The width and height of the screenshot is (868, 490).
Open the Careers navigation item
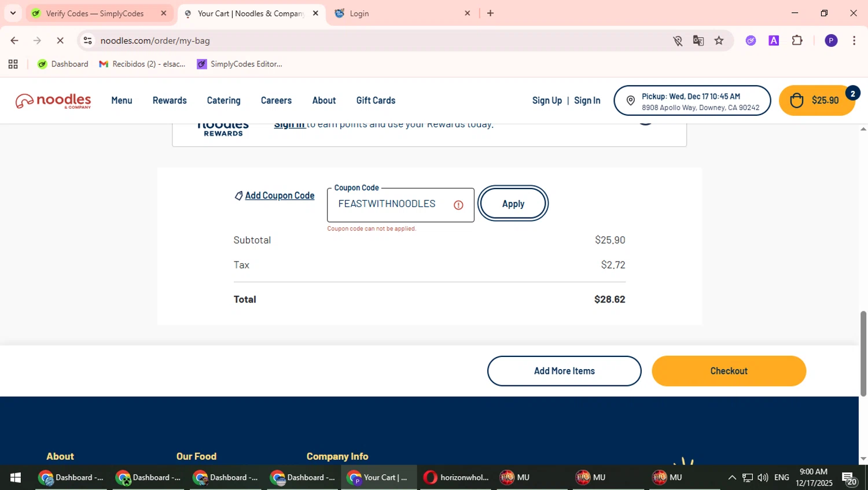(276, 101)
